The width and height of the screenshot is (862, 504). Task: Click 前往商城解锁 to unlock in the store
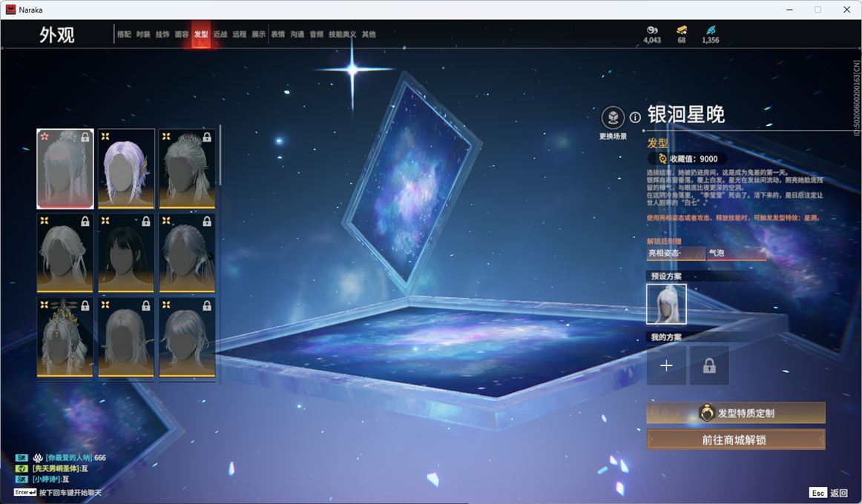736,440
